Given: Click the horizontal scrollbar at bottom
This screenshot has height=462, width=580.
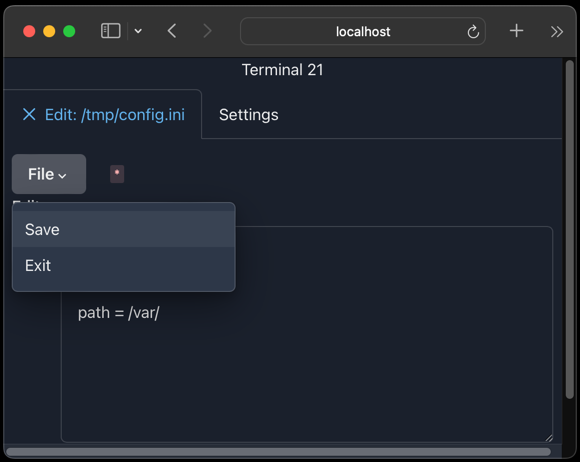Looking at the screenshot, I should [278, 452].
